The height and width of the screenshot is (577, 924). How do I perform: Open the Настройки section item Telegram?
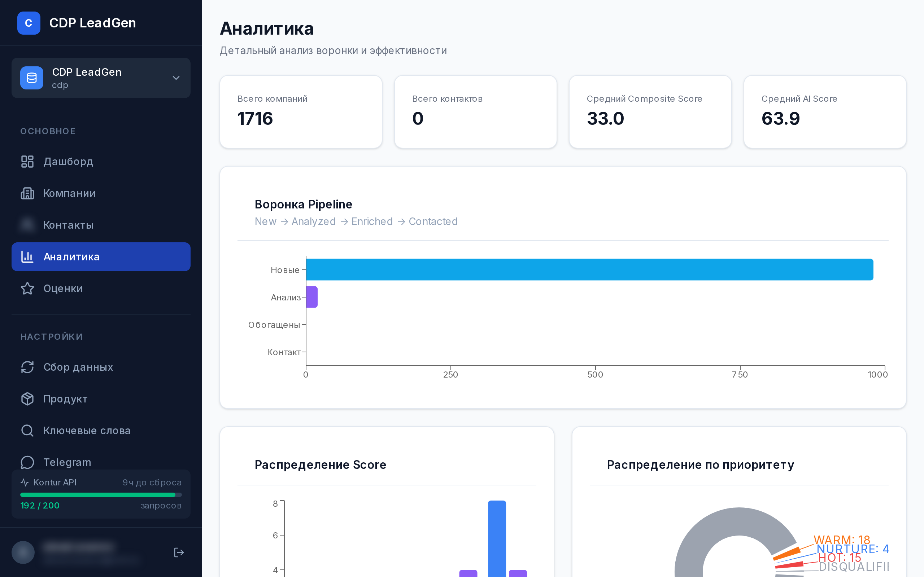coord(67,462)
